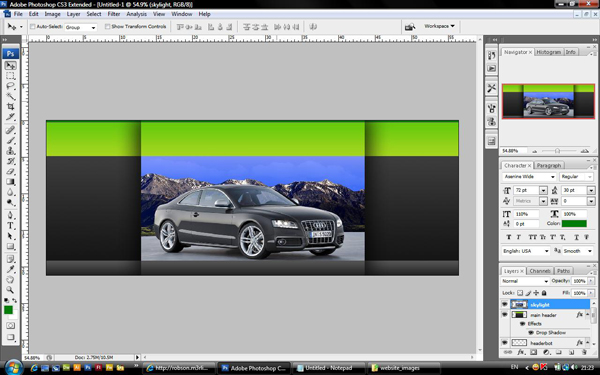
Task: Select the Eyedropper tool
Action: (x=10, y=269)
